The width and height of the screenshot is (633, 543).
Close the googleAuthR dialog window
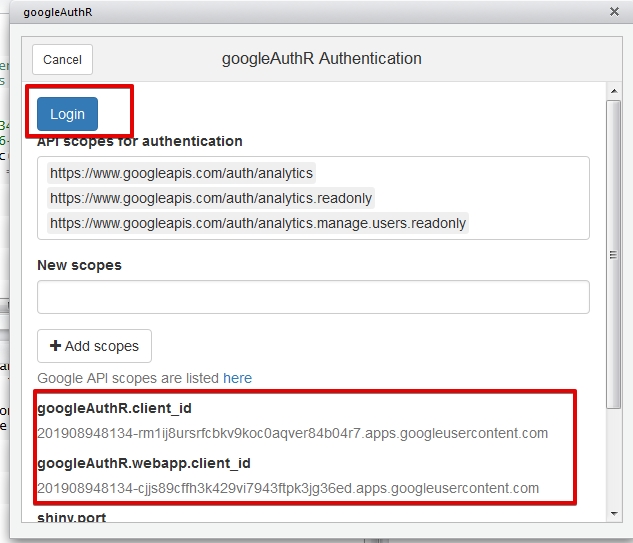(x=614, y=12)
